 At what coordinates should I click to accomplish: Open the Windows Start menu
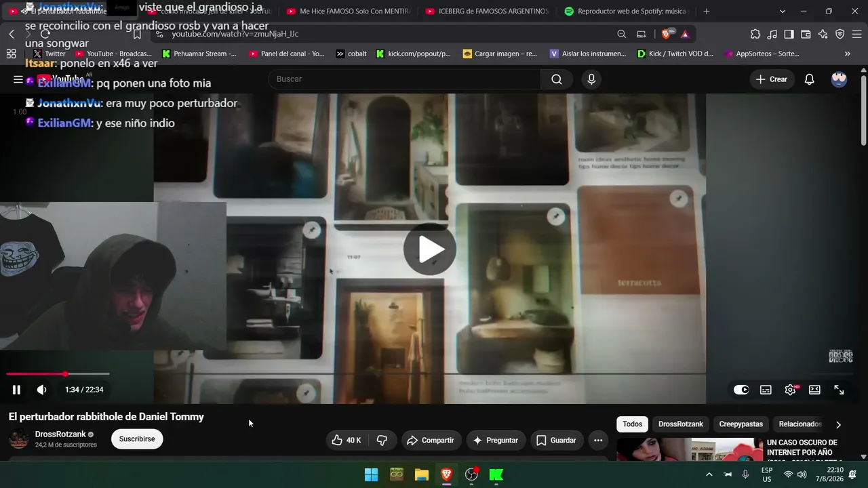(x=371, y=475)
